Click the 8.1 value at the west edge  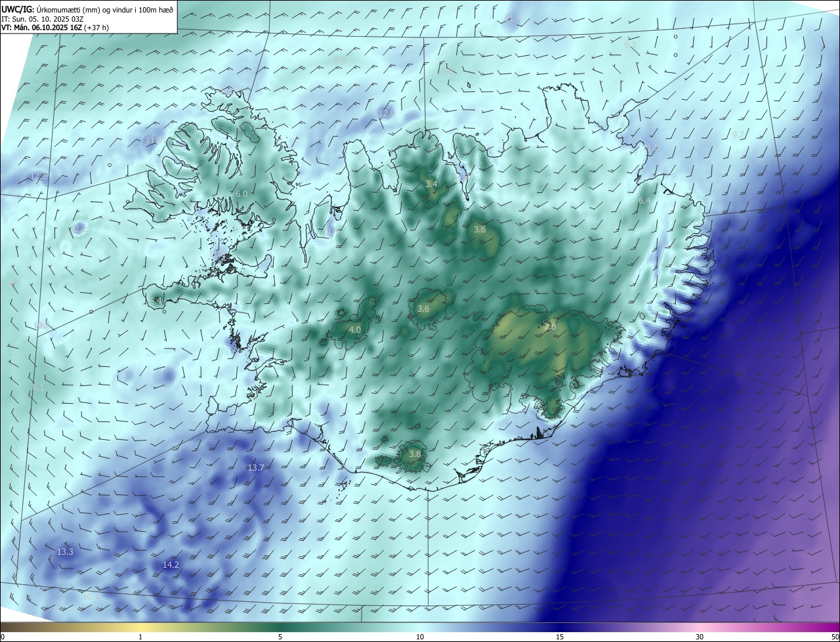pyautogui.click(x=38, y=388)
